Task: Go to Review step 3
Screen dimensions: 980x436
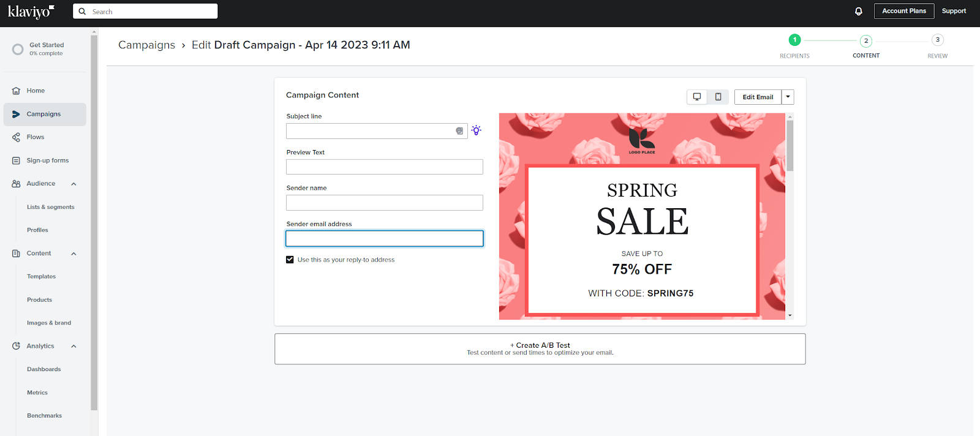Action: pyautogui.click(x=937, y=40)
